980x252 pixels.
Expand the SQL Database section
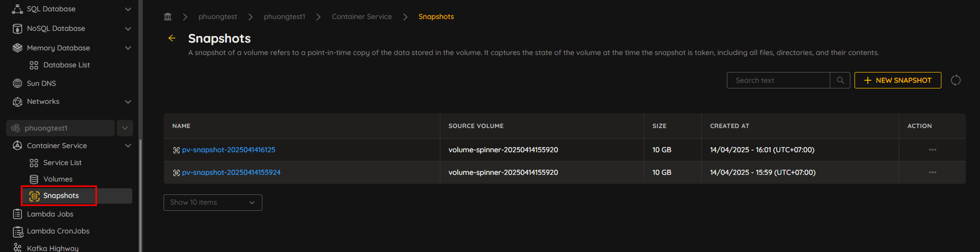coord(128,9)
